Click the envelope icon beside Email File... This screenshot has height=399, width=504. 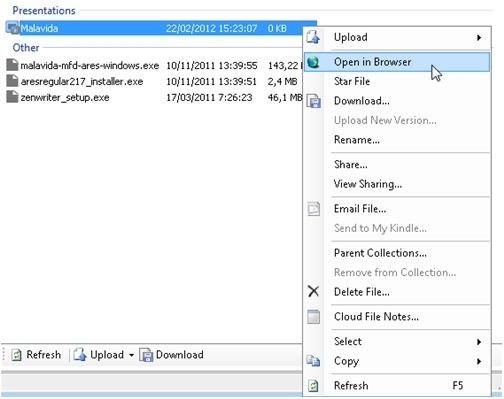click(x=313, y=209)
